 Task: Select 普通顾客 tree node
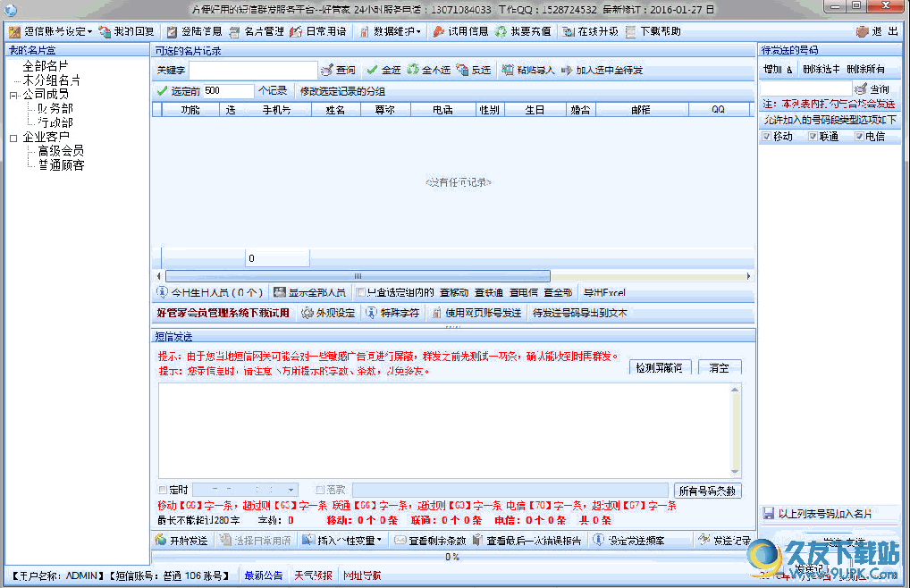(x=61, y=165)
